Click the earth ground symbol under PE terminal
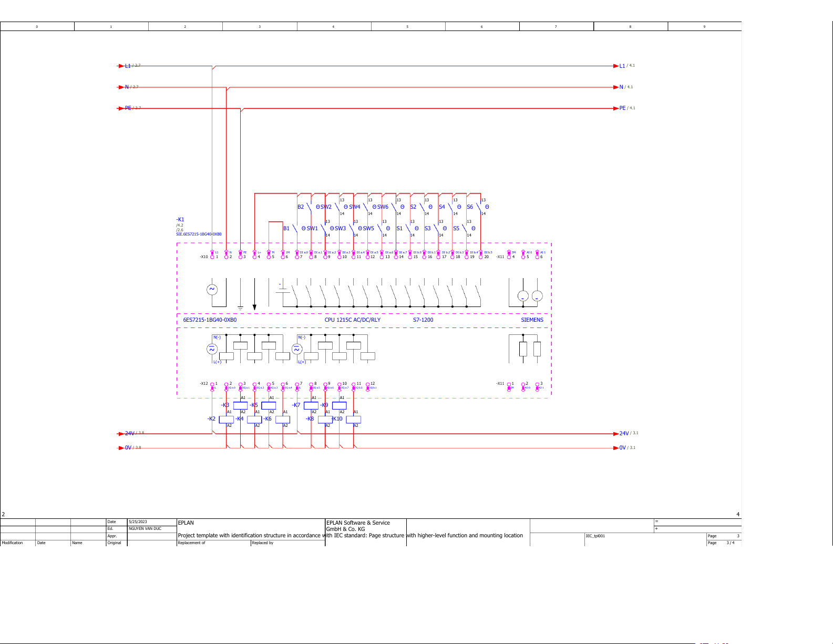833x644 pixels. (240, 307)
